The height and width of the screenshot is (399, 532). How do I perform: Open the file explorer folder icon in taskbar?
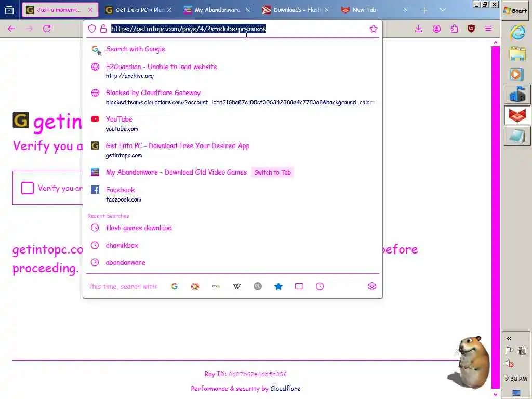[517, 54]
